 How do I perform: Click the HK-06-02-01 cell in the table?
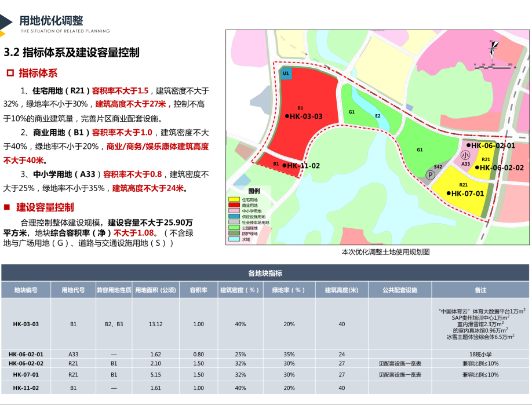(25, 355)
